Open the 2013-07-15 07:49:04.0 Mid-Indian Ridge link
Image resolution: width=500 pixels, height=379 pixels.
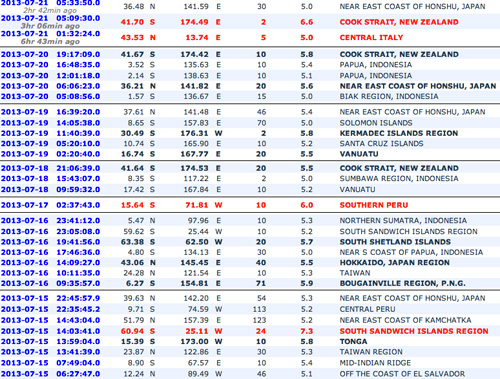[50, 363]
